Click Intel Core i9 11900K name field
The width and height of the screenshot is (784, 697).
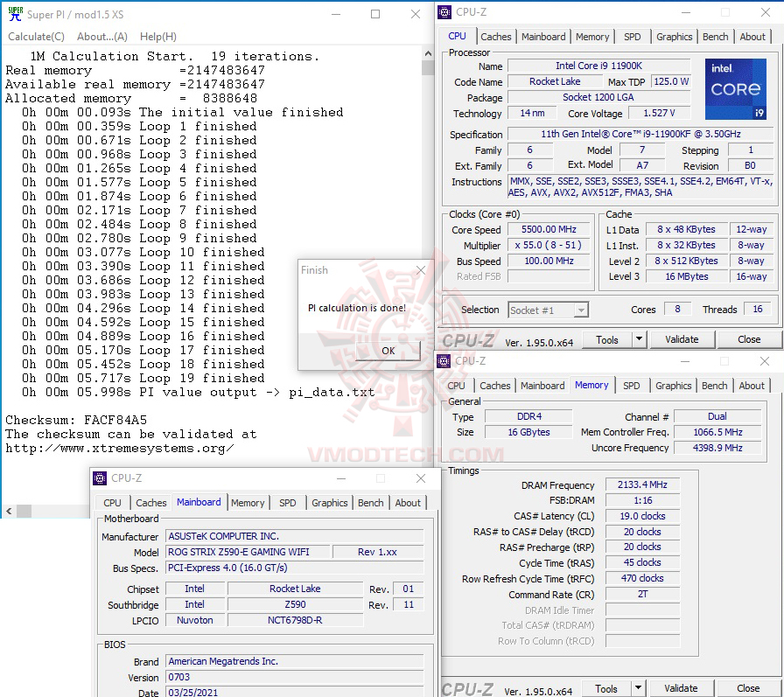[598, 66]
